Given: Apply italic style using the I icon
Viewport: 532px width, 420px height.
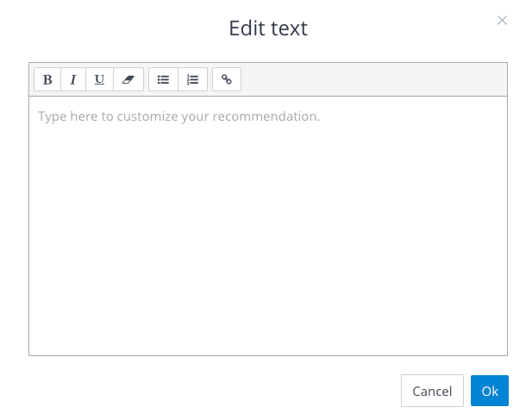Looking at the screenshot, I should [73, 79].
